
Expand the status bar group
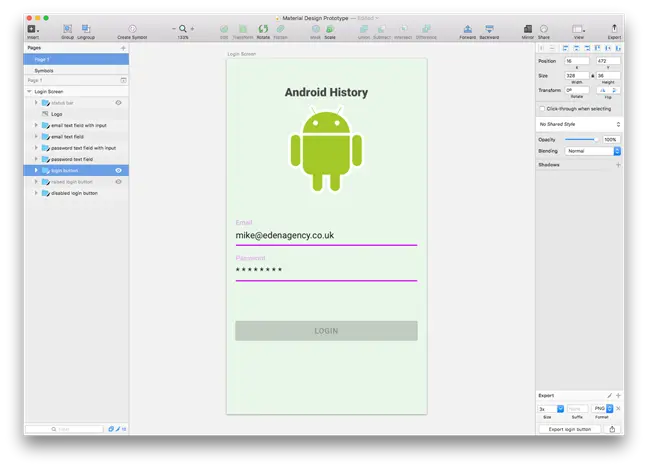click(36, 102)
